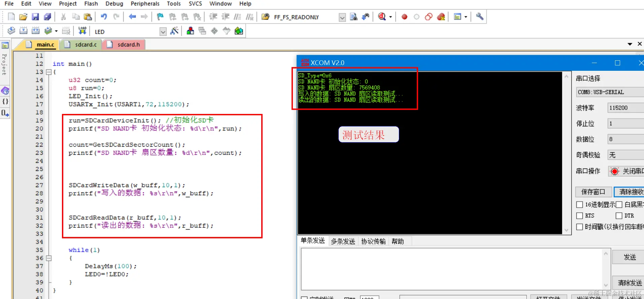Save the current file with disk icon
This screenshot has height=299, width=644.
pos(35,17)
